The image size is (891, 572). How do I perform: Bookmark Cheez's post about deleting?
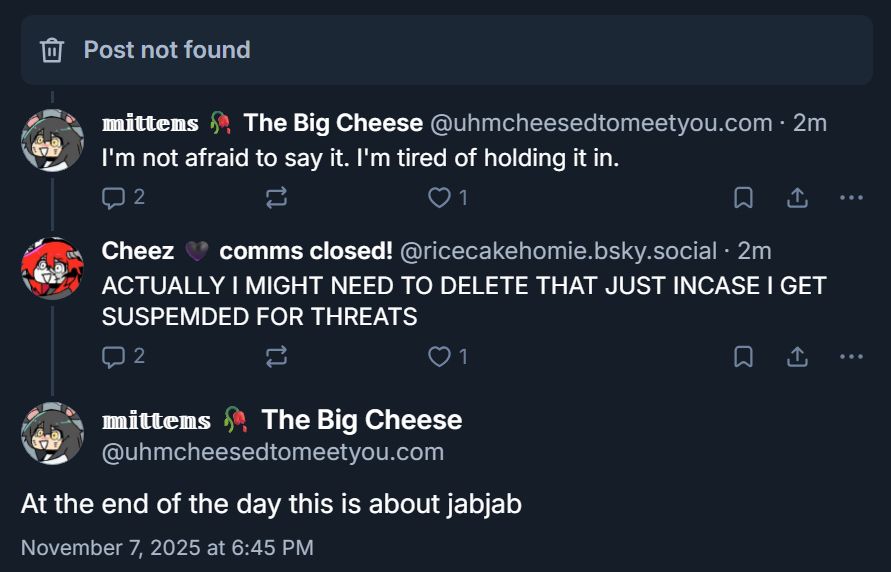point(743,356)
